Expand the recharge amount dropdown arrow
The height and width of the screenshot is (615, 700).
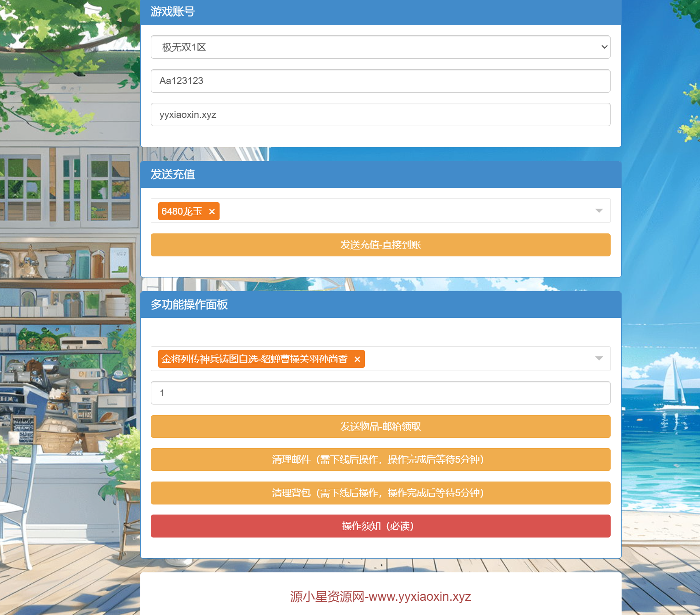(x=599, y=211)
